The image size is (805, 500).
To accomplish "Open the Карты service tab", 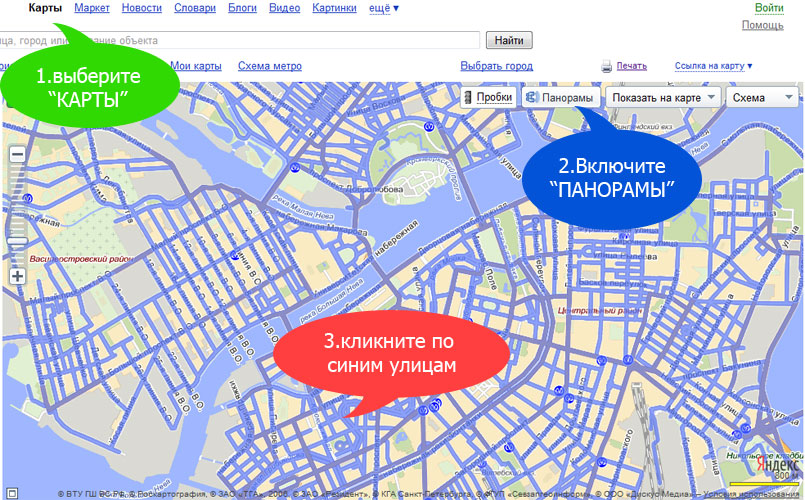I will (x=45, y=8).
